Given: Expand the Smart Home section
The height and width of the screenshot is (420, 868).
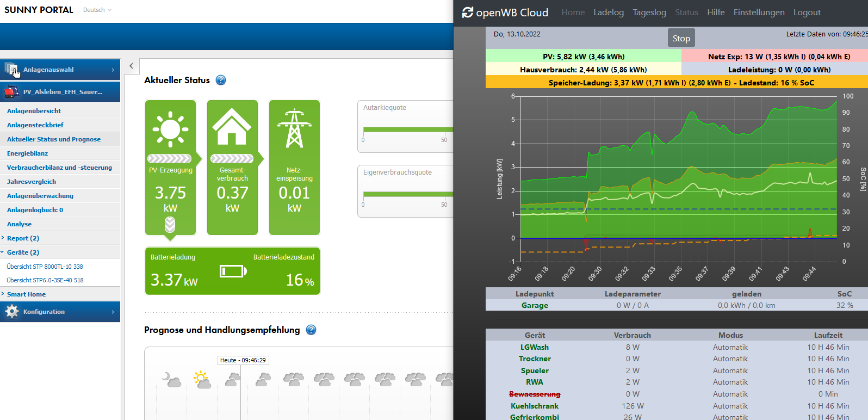Looking at the screenshot, I should click(x=26, y=294).
